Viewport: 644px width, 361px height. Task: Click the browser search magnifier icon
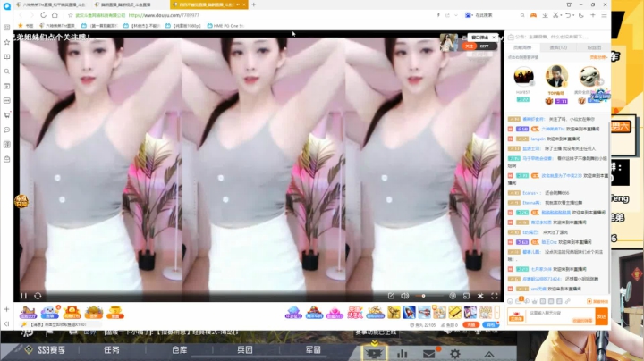click(x=522, y=15)
